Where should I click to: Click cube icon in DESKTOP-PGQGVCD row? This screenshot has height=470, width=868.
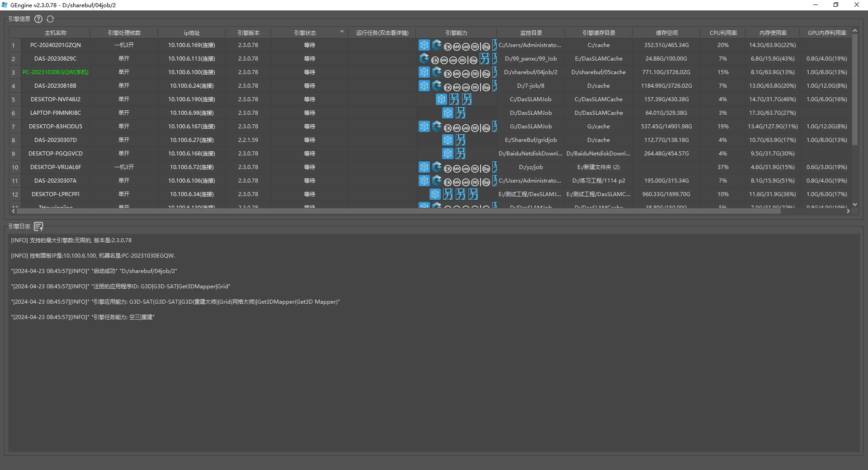point(448,154)
